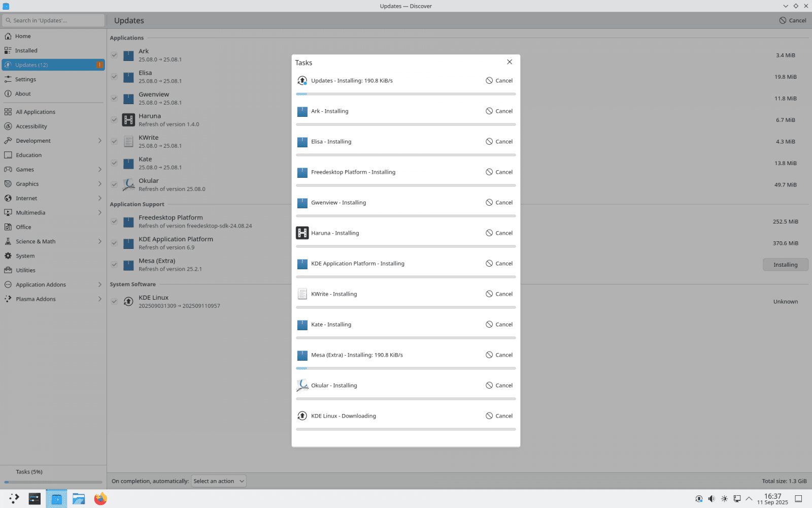The width and height of the screenshot is (812, 508).
Task: Click the KWrite document icon in Tasks dialog
Action: 302,294
